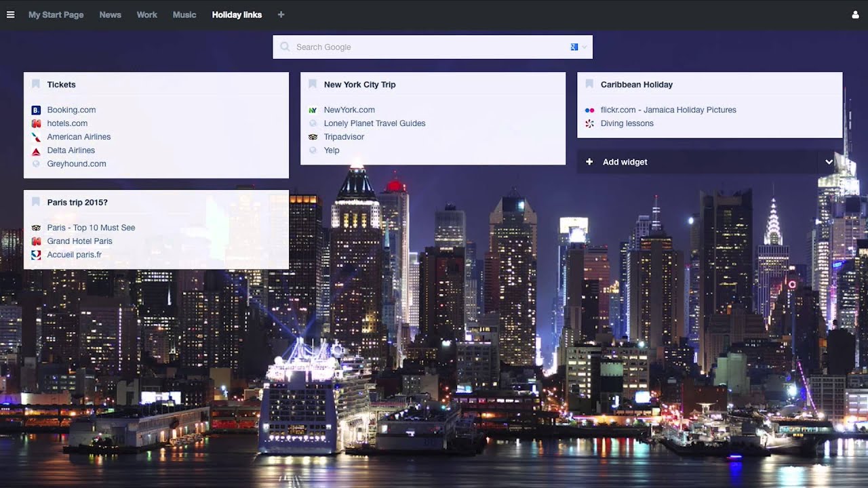Open the Grand Hotel Paris link
The height and width of the screenshot is (488, 868).
(x=79, y=241)
